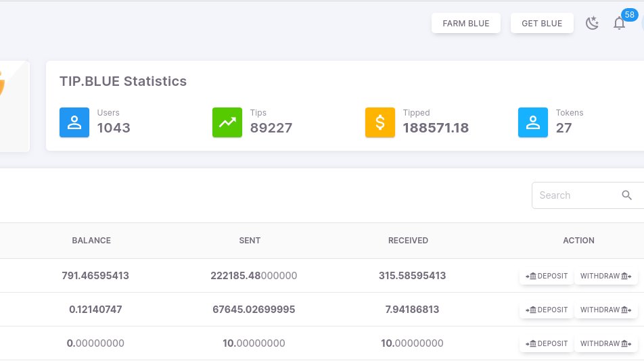The image size is (644, 363).
Task: Select the balance value 0.12140747
Action: tap(95, 309)
